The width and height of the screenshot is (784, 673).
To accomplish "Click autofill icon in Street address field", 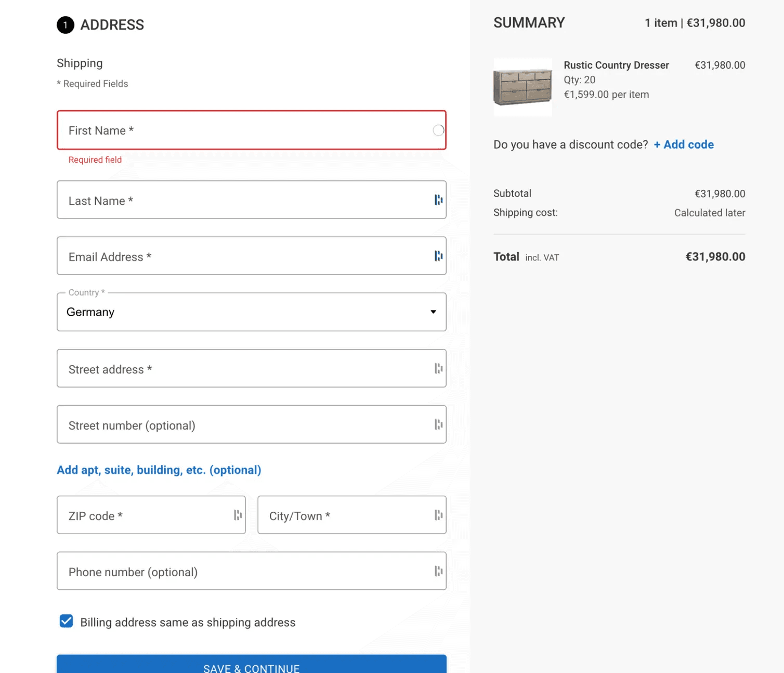I will (x=439, y=368).
